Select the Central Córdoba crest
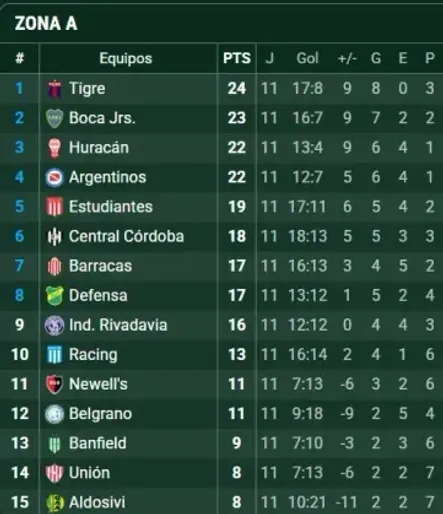Image resolution: width=443 pixels, height=514 pixels. (x=54, y=236)
